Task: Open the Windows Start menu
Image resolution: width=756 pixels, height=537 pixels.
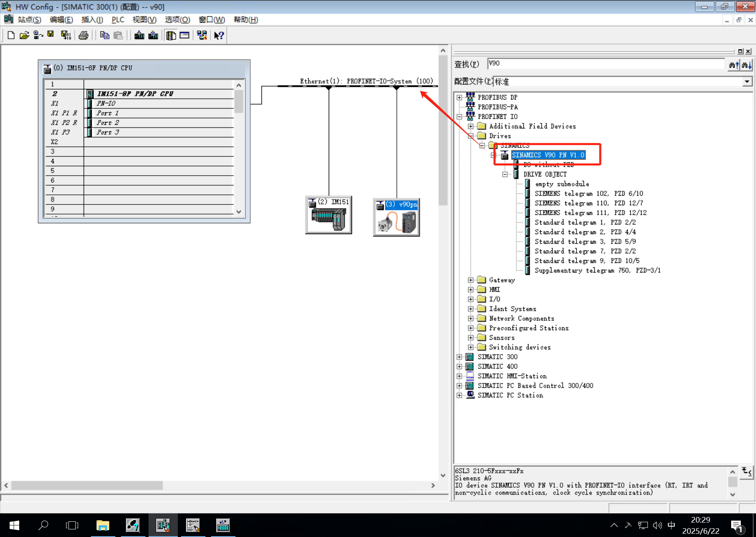Action: pos(14,525)
